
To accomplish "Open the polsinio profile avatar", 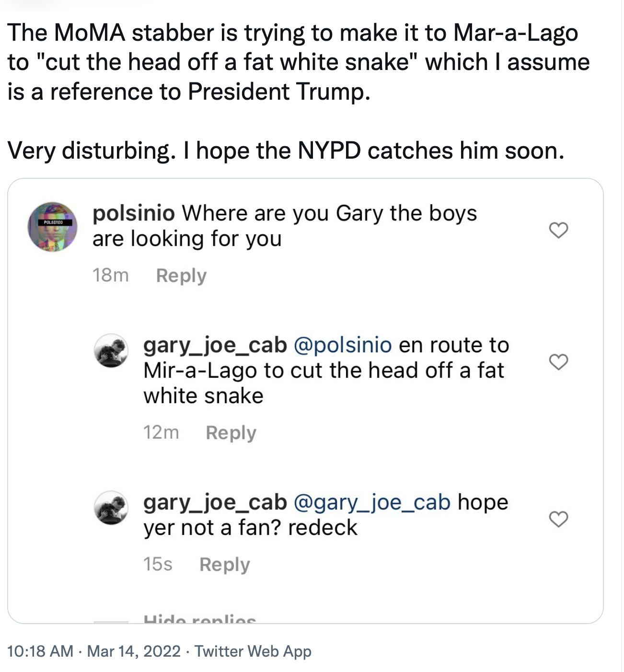I will pos(52,227).
